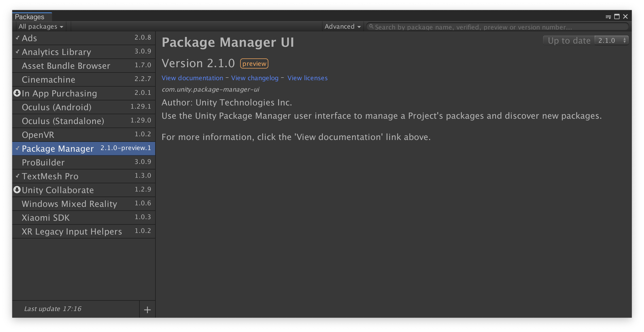Click the update arrow icon beside In App Purchasing
Image resolution: width=644 pixels, height=332 pixels.
(17, 93)
